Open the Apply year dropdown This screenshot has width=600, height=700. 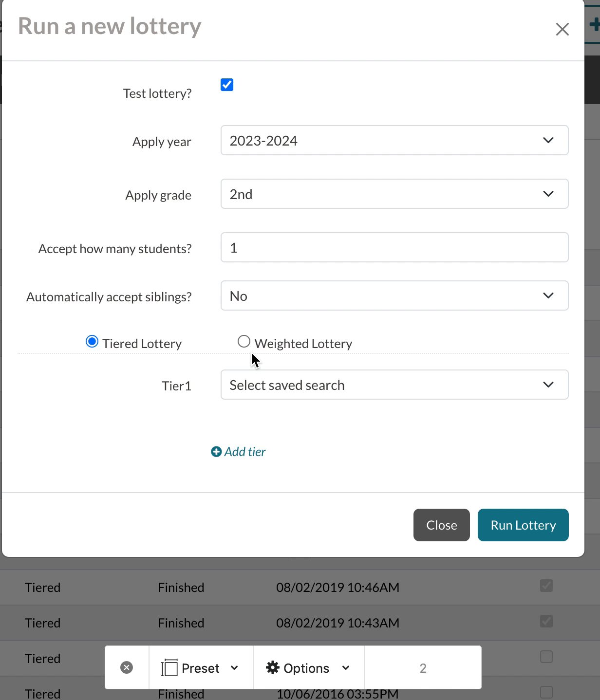(394, 141)
